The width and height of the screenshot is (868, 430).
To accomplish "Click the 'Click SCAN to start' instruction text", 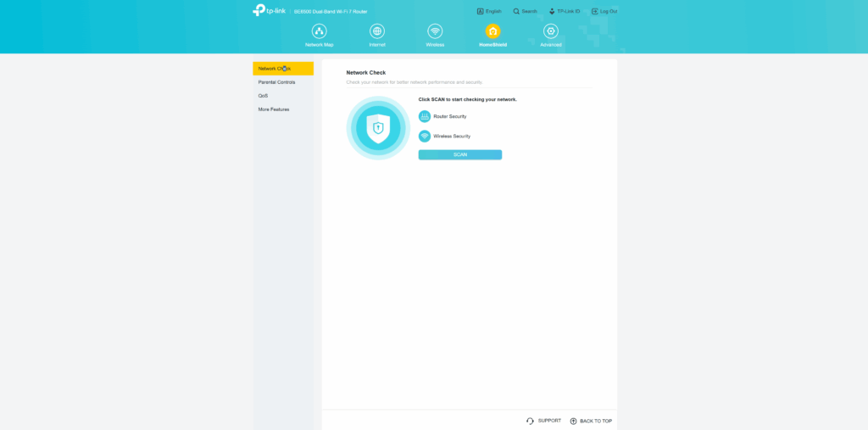I will pos(468,100).
